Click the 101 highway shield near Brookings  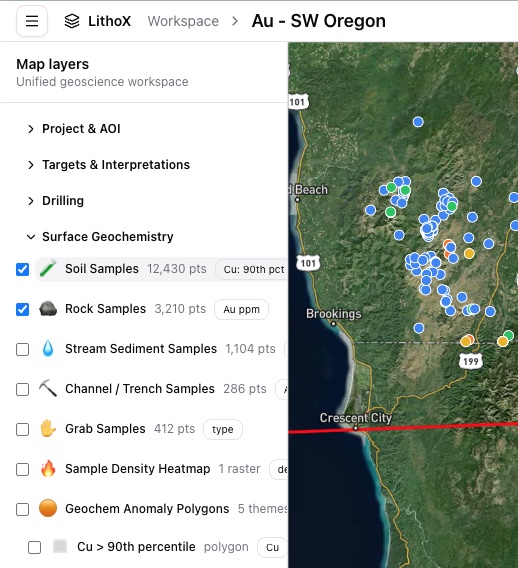pyautogui.click(x=308, y=263)
